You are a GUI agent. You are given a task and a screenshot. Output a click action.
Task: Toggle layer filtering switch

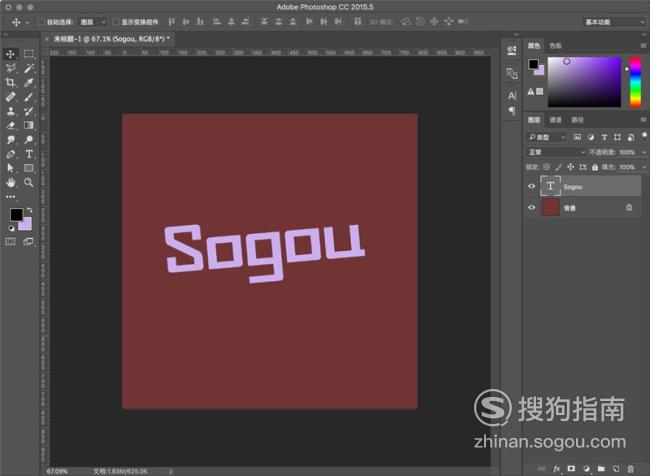[x=644, y=136]
